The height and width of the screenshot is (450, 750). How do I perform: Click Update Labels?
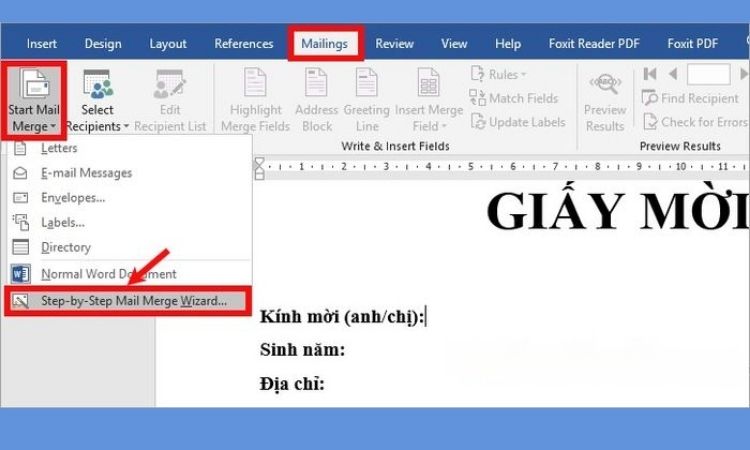[518, 122]
